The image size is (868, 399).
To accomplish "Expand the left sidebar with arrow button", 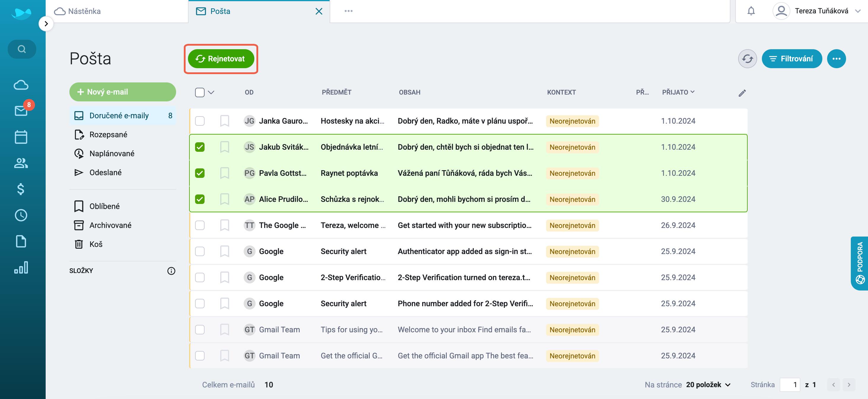I will point(46,24).
